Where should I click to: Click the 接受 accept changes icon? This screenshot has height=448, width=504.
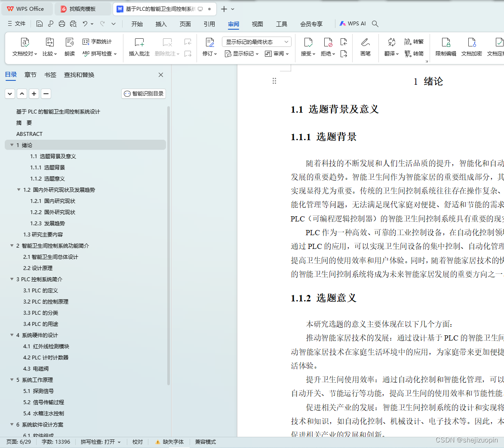click(x=308, y=43)
